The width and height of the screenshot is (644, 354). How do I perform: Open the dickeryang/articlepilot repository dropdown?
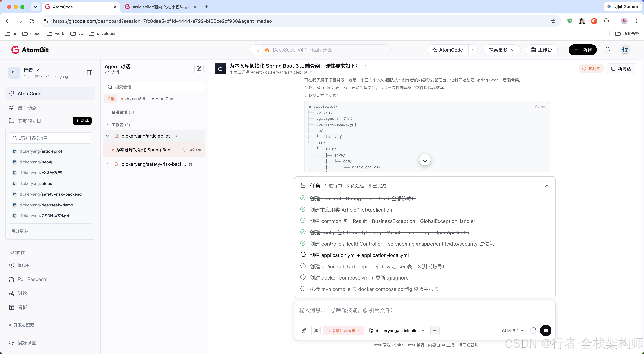click(397, 331)
